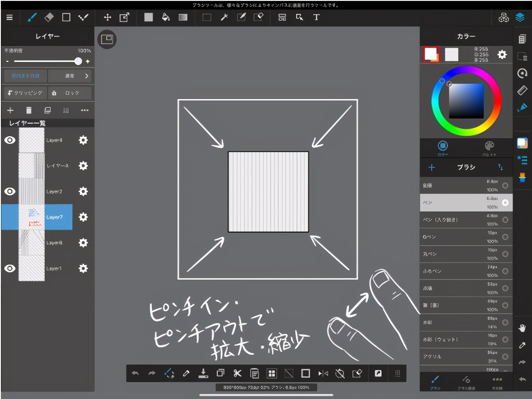Click the scissors cut icon in bottom bar
The image size is (532, 399).
[238, 373]
